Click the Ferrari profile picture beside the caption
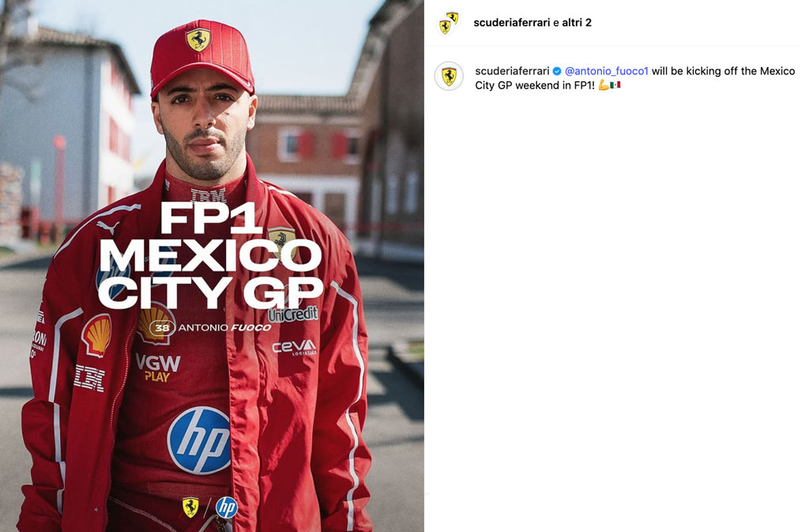The height and width of the screenshot is (532, 809). 449,77
